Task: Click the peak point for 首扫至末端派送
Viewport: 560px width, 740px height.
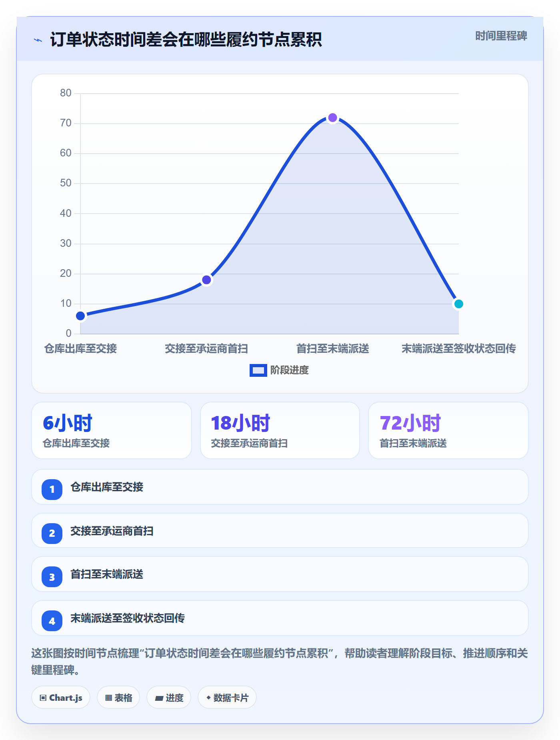Action: (x=332, y=118)
